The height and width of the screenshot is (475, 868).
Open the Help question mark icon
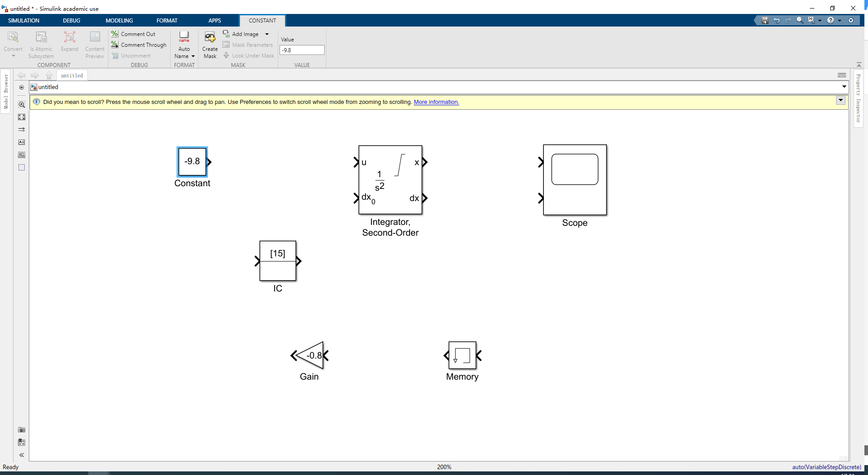click(x=831, y=20)
